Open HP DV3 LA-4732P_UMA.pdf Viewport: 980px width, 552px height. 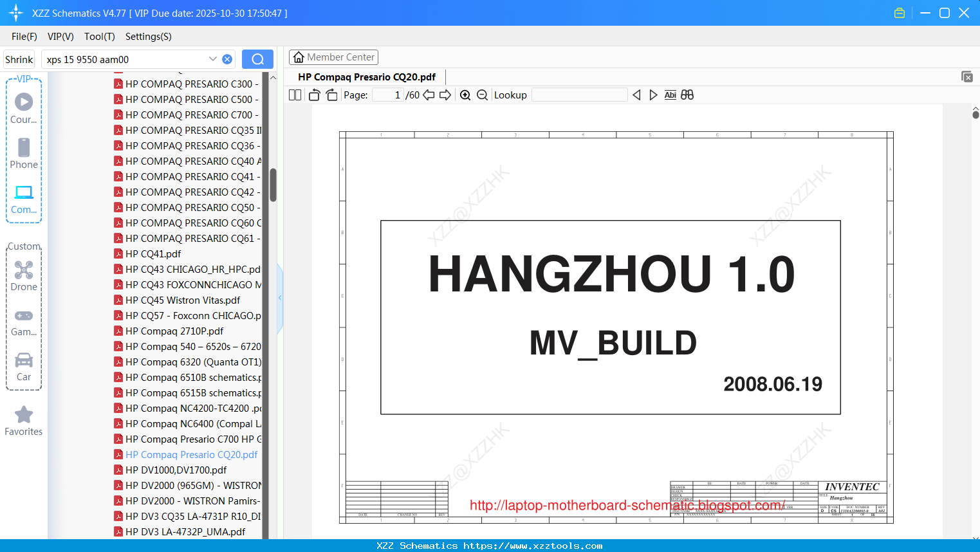(x=180, y=531)
